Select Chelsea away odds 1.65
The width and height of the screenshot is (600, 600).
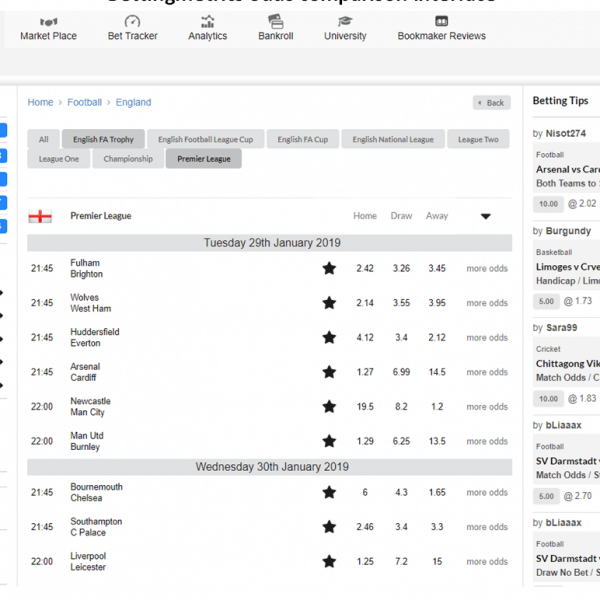(437, 492)
